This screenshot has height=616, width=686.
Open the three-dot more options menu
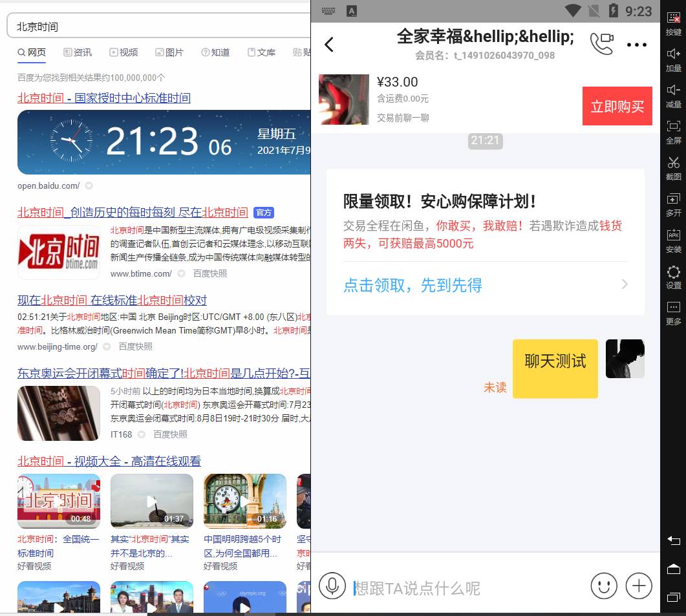click(637, 45)
